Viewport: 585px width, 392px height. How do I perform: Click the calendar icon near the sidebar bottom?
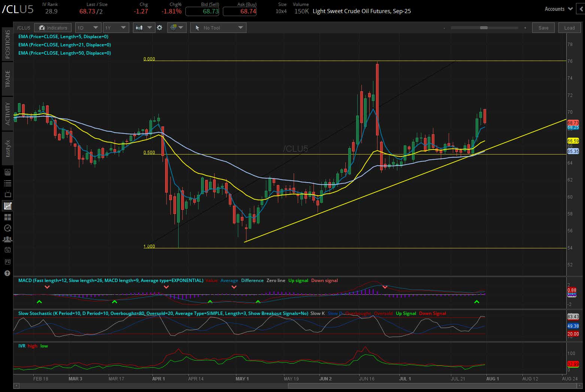tap(7, 249)
